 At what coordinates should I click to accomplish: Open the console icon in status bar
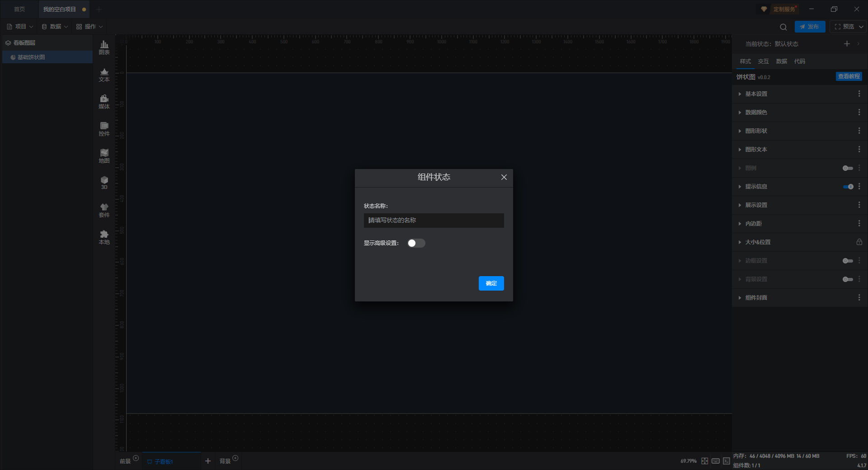(726, 461)
